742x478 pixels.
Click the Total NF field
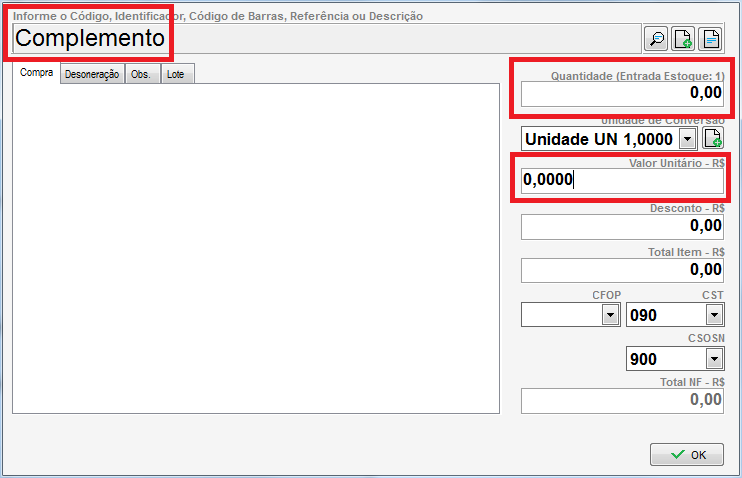pos(621,400)
